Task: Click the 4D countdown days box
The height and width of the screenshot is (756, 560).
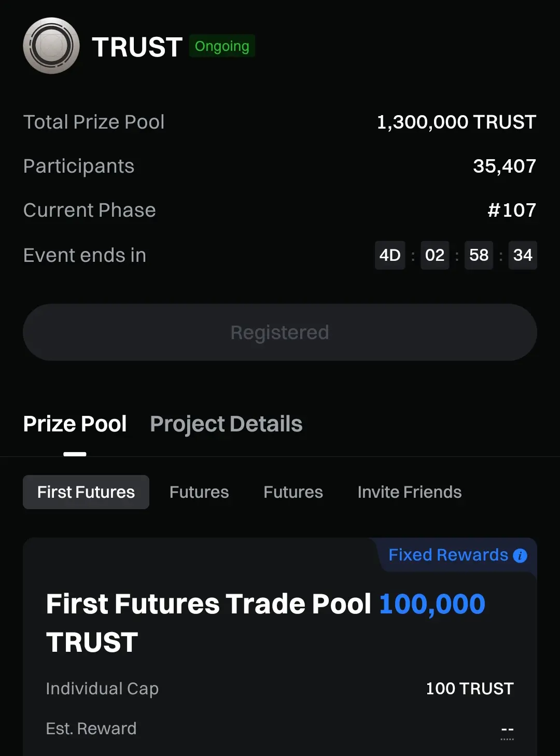Action: [390, 255]
